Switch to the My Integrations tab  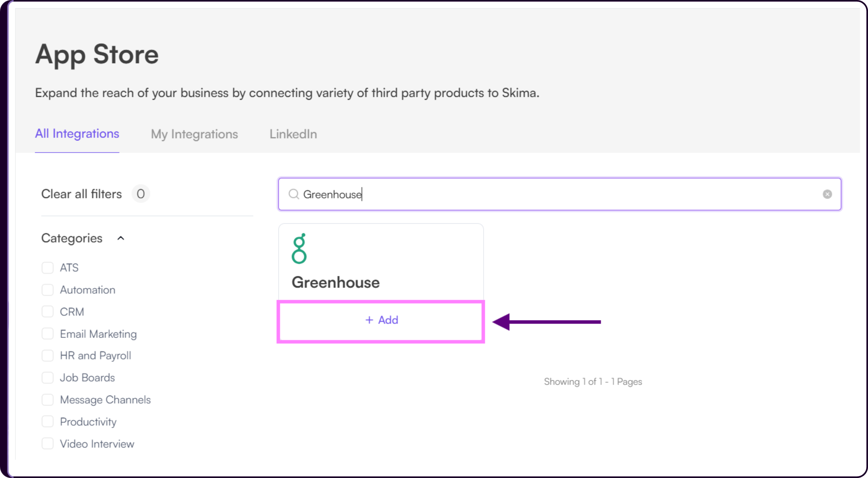click(194, 134)
